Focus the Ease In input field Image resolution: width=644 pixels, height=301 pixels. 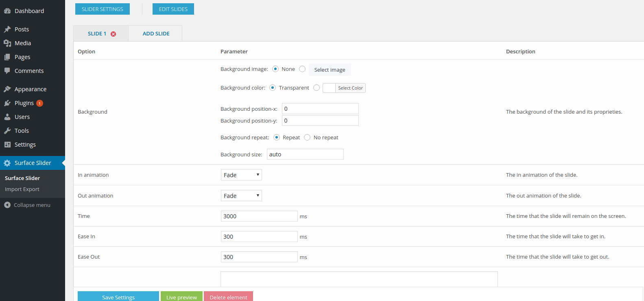coord(259,237)
